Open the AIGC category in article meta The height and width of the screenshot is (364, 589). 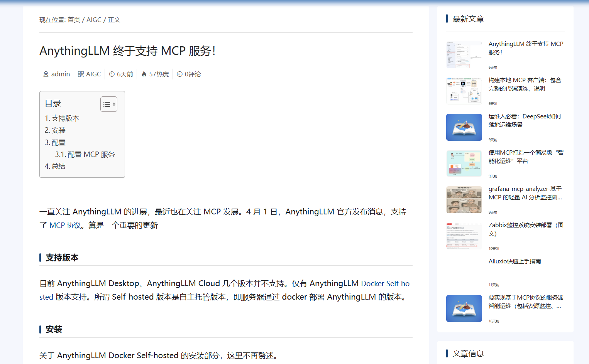click(x=93, y=74)
